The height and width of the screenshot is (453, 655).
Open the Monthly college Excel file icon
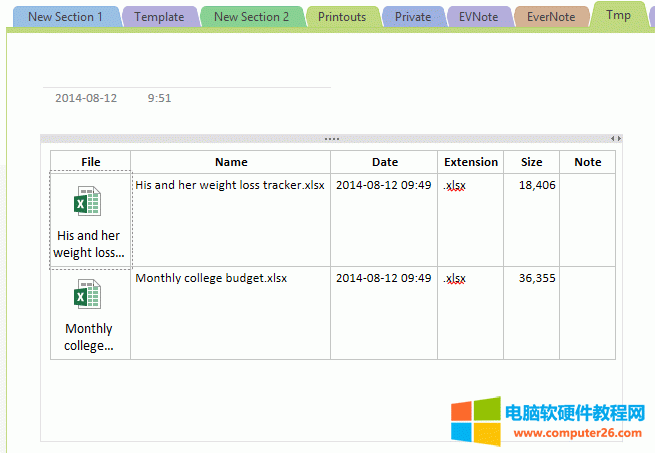(x=88, y=297)
